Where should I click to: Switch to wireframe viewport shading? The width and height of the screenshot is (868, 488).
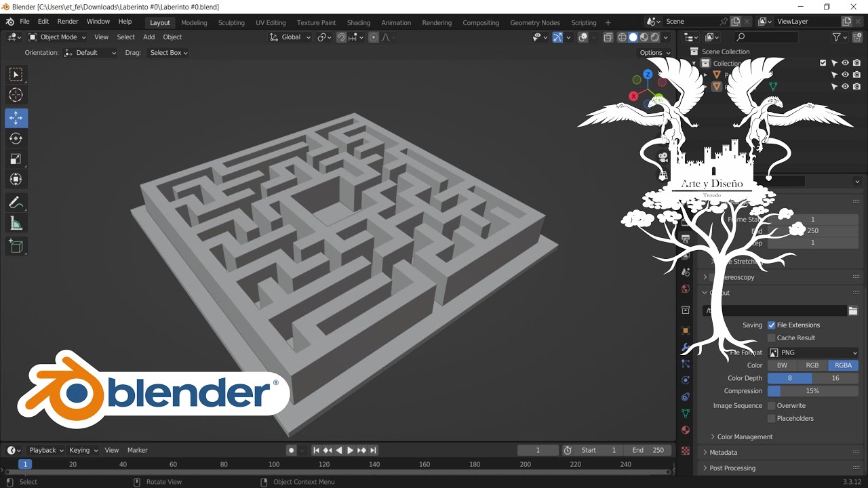(622, 37)
